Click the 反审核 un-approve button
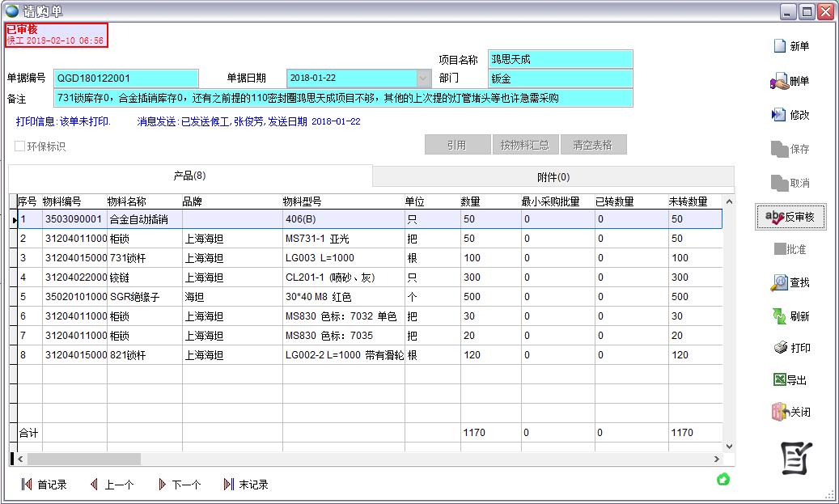 [790, 217]
